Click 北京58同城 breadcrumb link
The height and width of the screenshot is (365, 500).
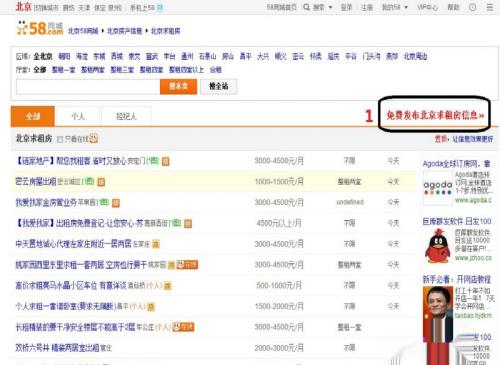[x=83, y=31]
